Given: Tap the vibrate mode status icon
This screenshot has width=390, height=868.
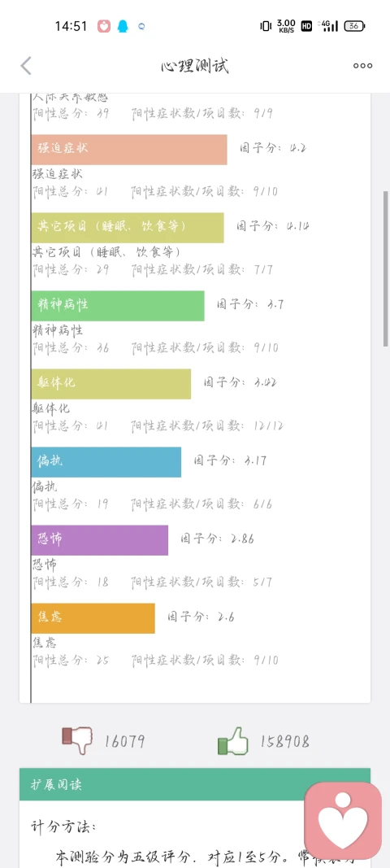Looking at the screenshot, I should click(x=266, y=25).
